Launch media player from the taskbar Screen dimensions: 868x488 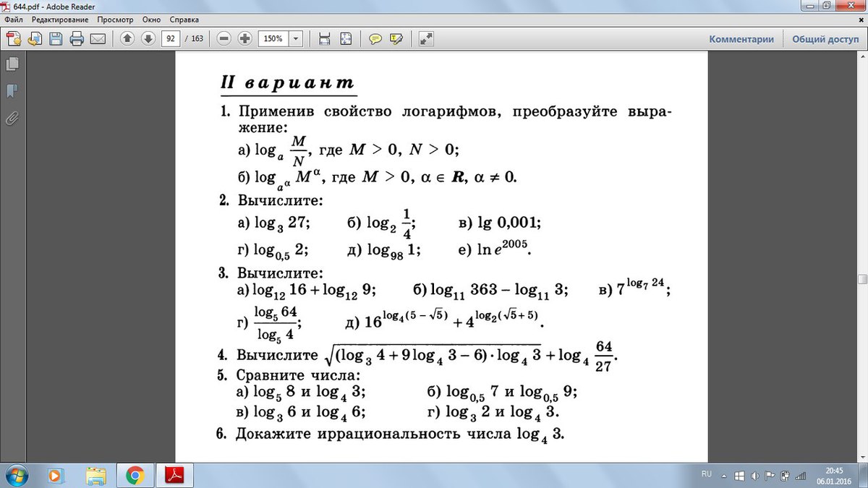54,475
